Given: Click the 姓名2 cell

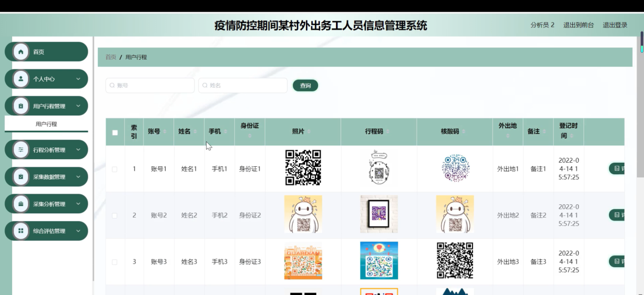Looking at the screenshot, I should [189, 215].
